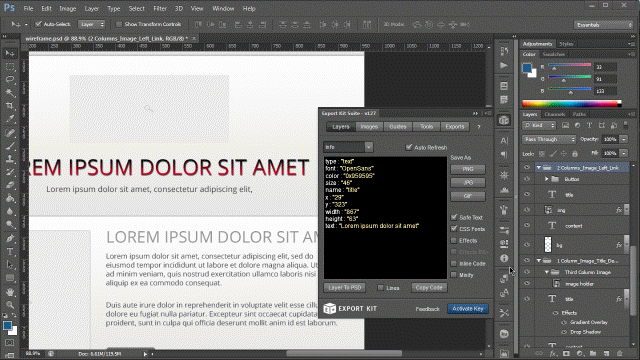Switch to Export Kit Images tab

tap(369, 127)
